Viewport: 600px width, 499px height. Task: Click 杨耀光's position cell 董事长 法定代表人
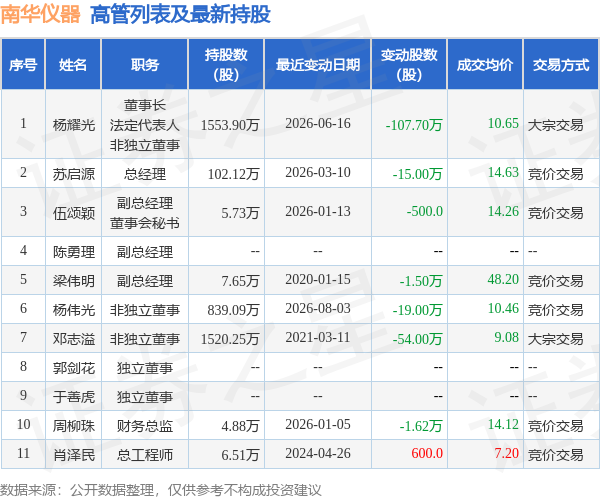tap(145, 125)
